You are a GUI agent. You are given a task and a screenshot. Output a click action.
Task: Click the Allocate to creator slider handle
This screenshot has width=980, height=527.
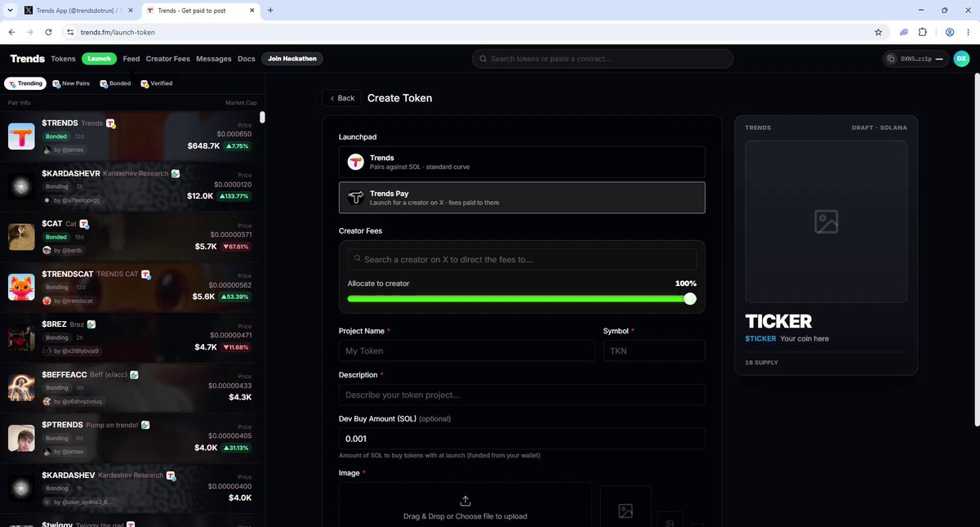point(690,298)
